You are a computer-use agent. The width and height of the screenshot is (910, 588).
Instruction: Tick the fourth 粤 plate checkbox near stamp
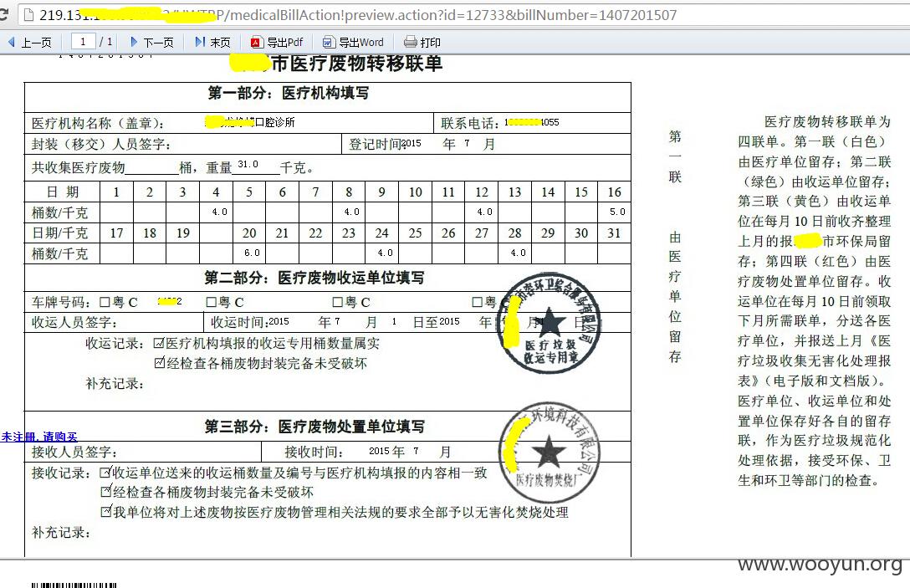point(477,302)
